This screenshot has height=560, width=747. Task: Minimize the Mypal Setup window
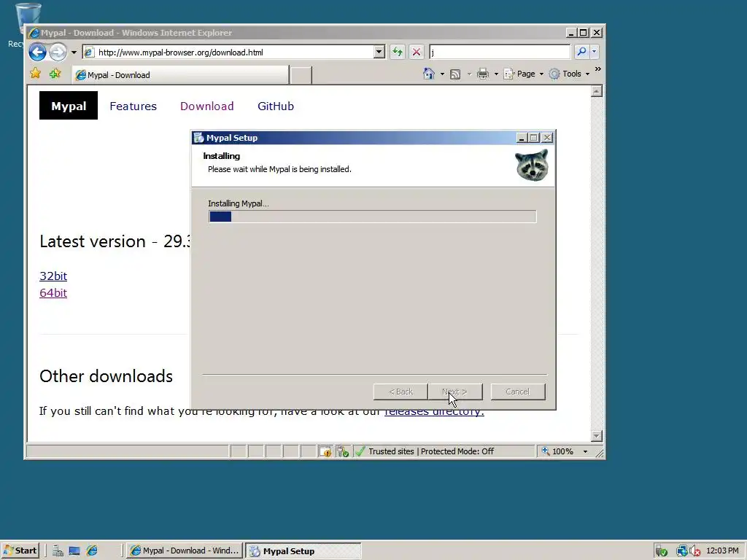click(x=522, y=138)
